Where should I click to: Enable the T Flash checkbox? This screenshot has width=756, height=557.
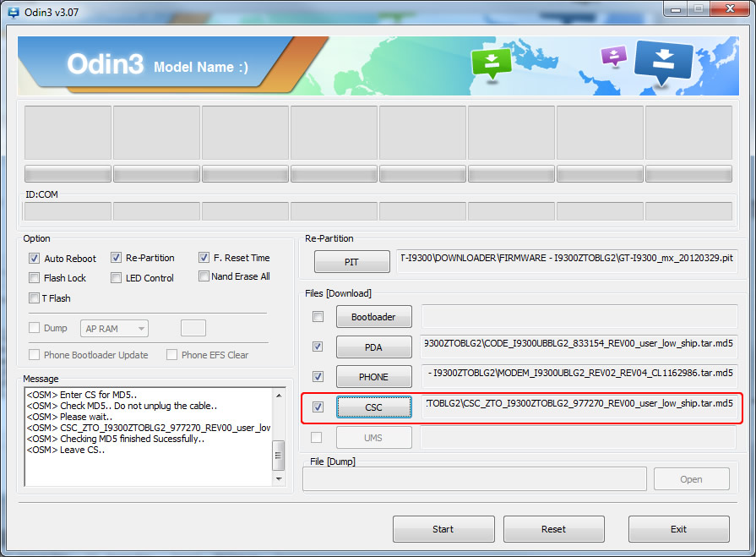35,298
